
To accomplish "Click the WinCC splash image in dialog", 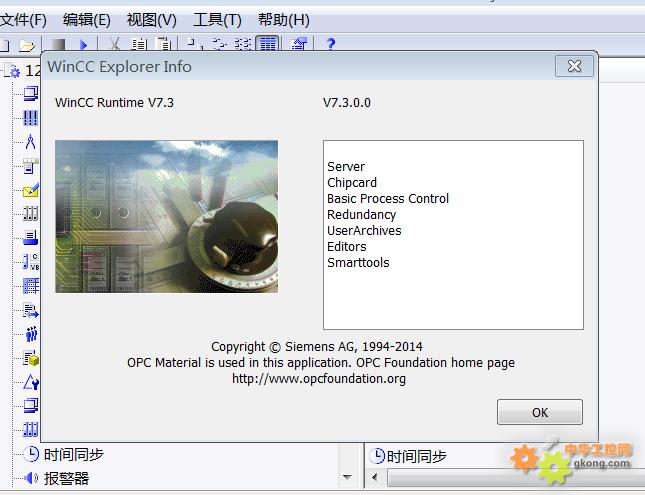I will tap(167, 216).
